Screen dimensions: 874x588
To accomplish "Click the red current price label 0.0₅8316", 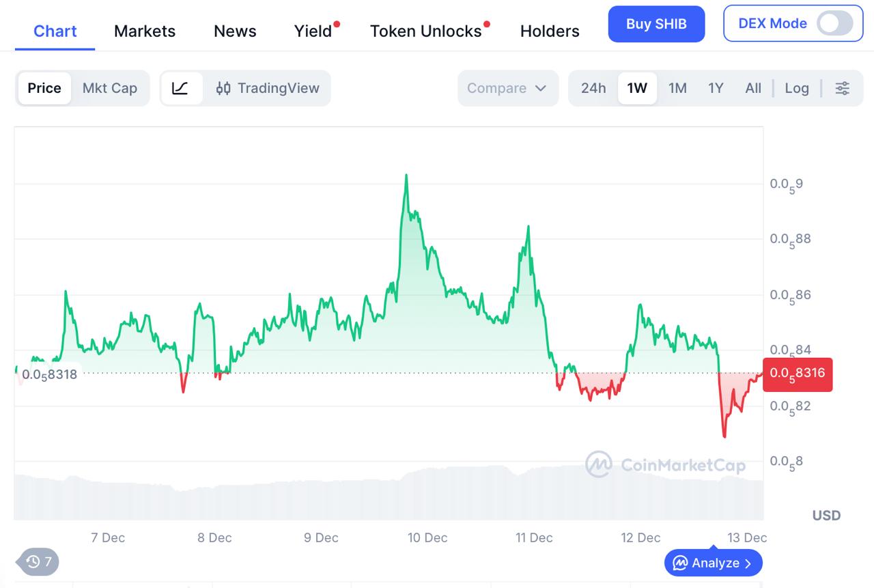I will click(797, 374).
